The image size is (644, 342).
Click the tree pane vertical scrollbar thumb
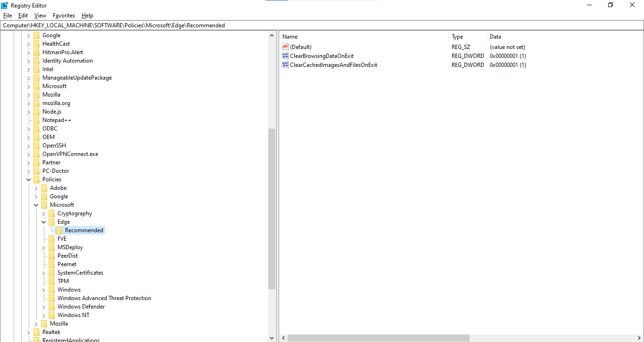272,209
